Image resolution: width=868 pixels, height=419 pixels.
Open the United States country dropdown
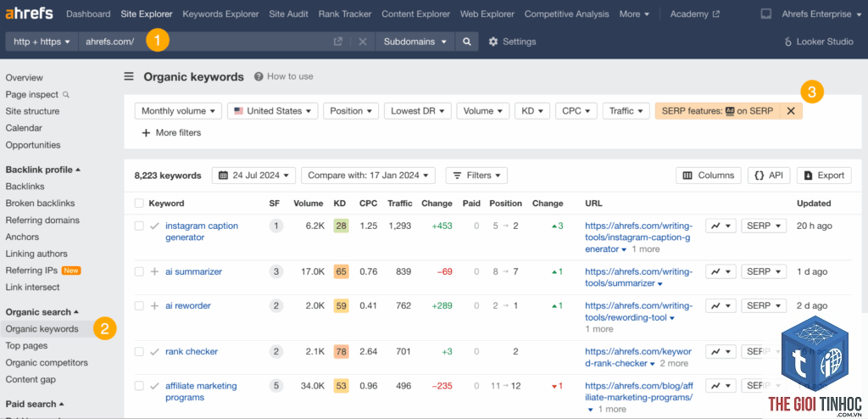[273, 111]
